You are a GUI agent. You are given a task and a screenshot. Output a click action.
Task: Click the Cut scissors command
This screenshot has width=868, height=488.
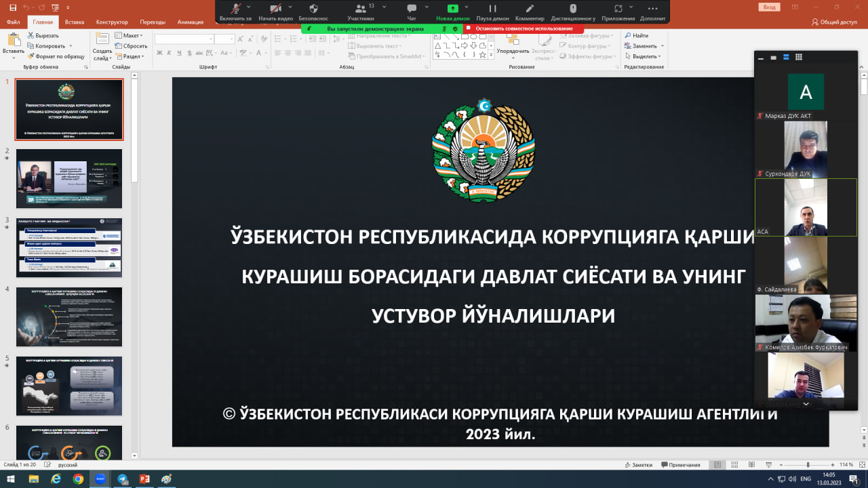click(43, 35)
